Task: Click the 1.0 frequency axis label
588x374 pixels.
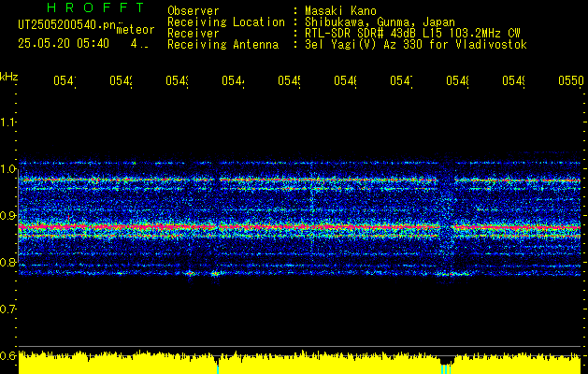Action: point(8,169)
